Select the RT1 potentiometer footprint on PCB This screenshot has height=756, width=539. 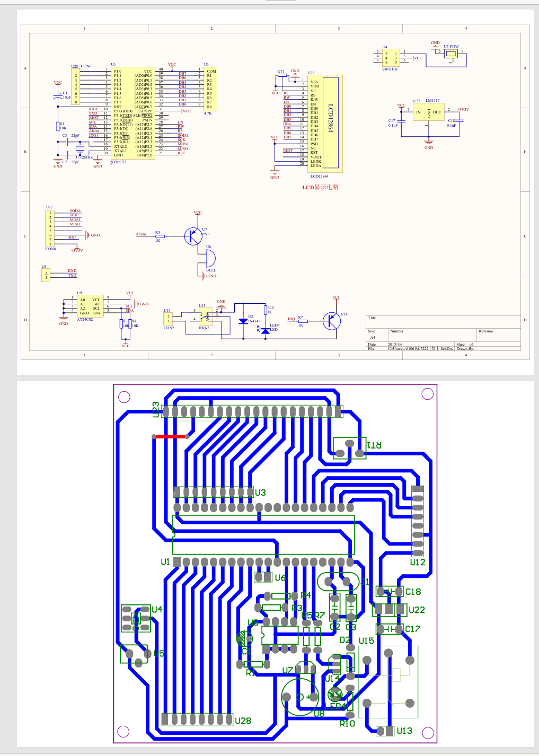click(x=349, y=448)
